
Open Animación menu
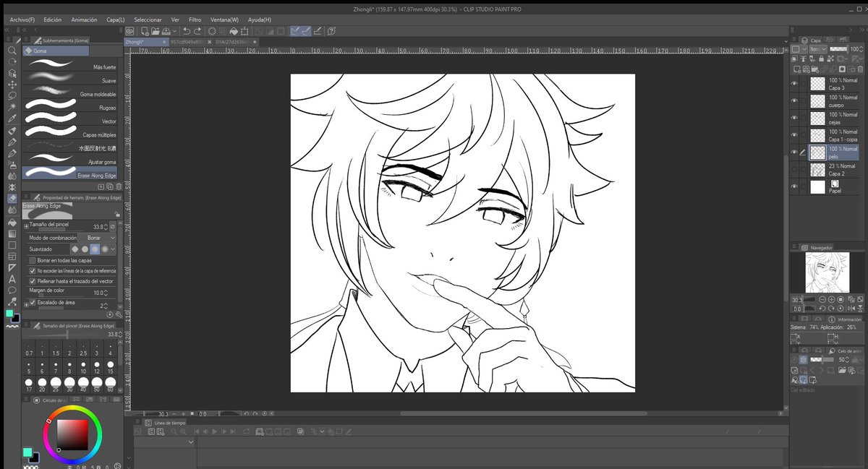(84, 20)
